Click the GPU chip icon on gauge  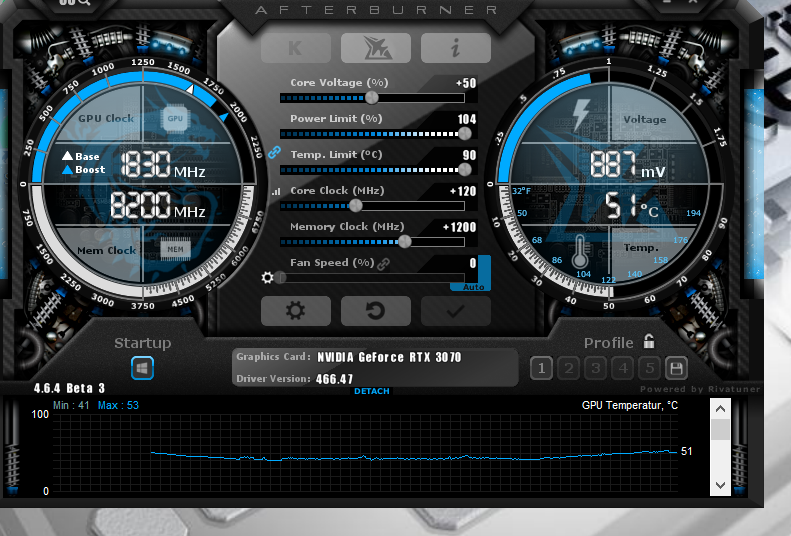pos(175,118)
